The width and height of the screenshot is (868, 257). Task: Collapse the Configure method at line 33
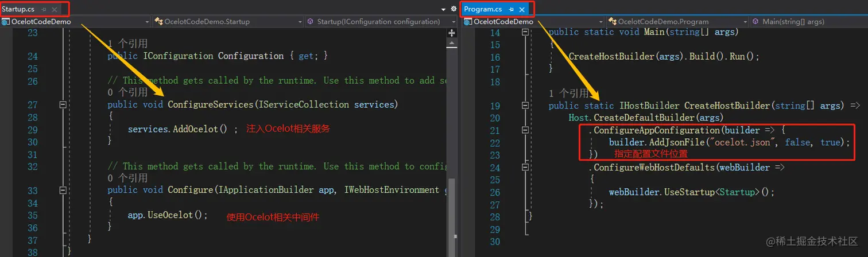coord(62,191)
